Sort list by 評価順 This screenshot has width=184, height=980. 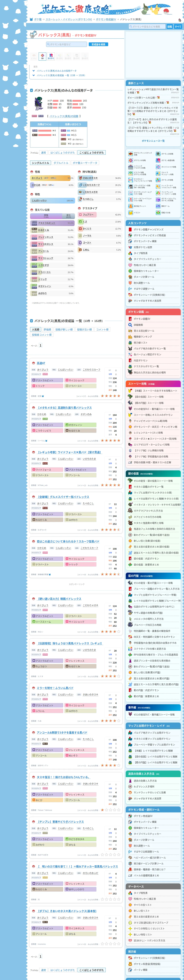(x=47, y=329)
